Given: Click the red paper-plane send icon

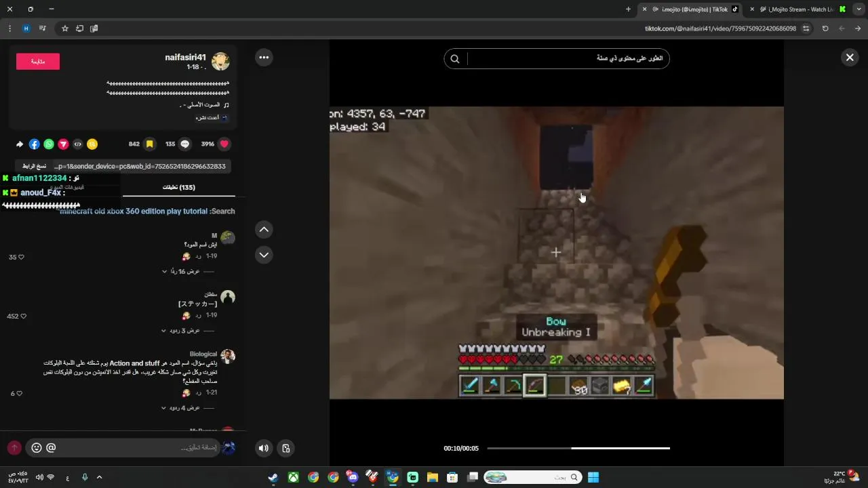Looking at the screenshot, I should pos(63,144).
